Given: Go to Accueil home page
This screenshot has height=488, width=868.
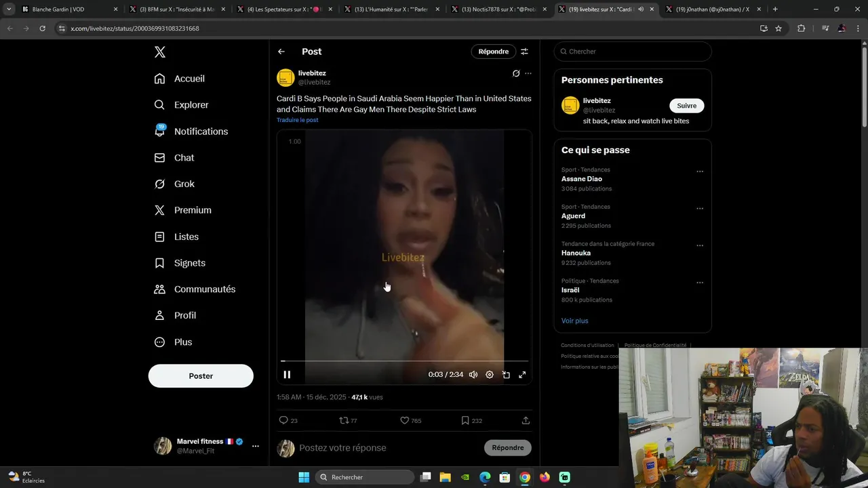Looking at the screenshot, I should pyautogui.click(x=180, y=79).
